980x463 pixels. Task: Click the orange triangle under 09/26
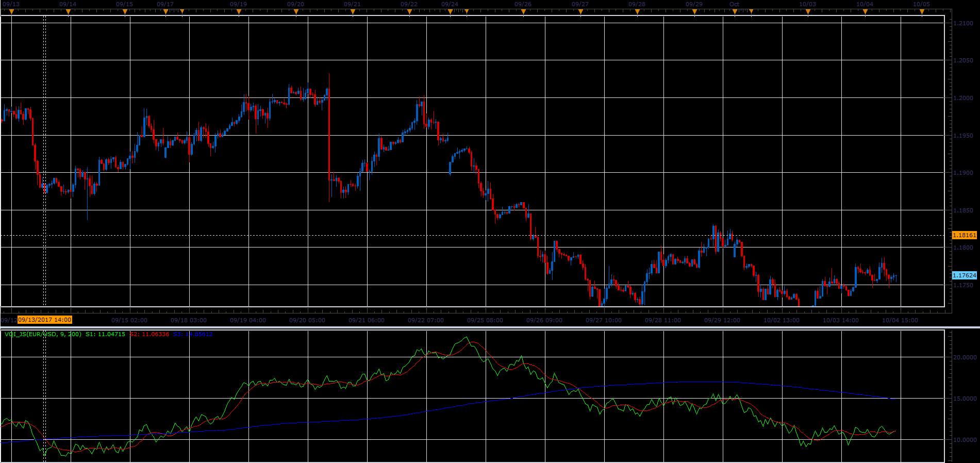click(523, 12)
